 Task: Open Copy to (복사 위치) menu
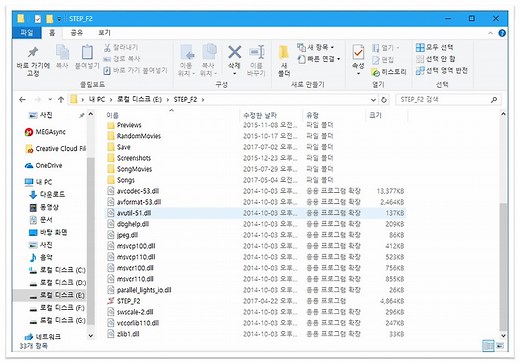209,60
